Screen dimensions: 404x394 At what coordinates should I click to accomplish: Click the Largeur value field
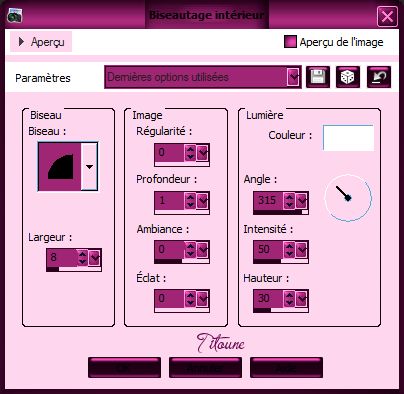point(62,257)
